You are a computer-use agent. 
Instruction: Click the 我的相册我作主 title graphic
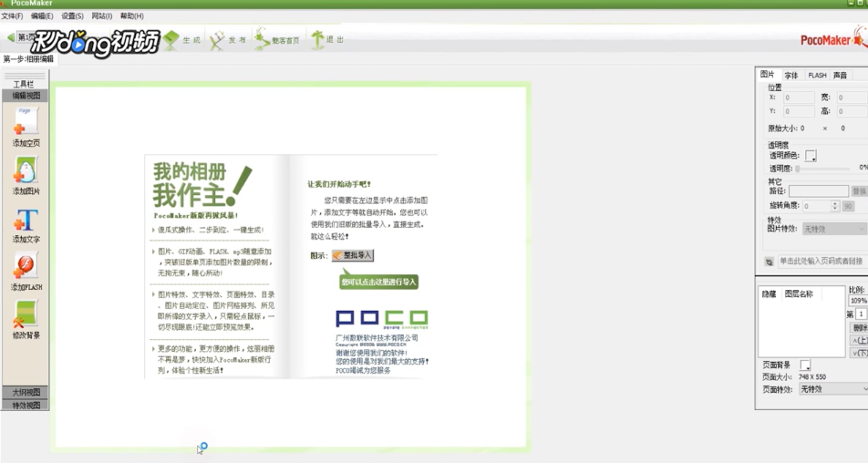(202, 186)
